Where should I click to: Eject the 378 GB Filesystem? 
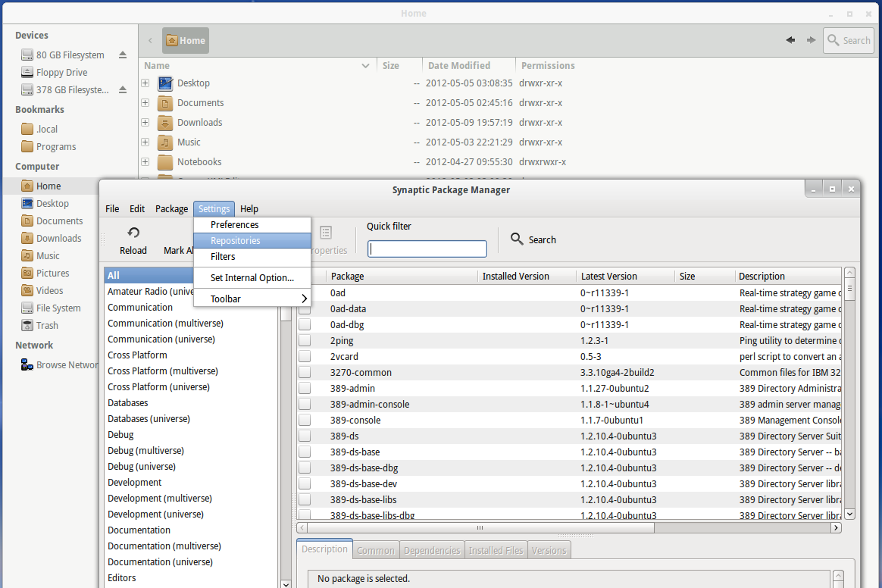point(123,89)
